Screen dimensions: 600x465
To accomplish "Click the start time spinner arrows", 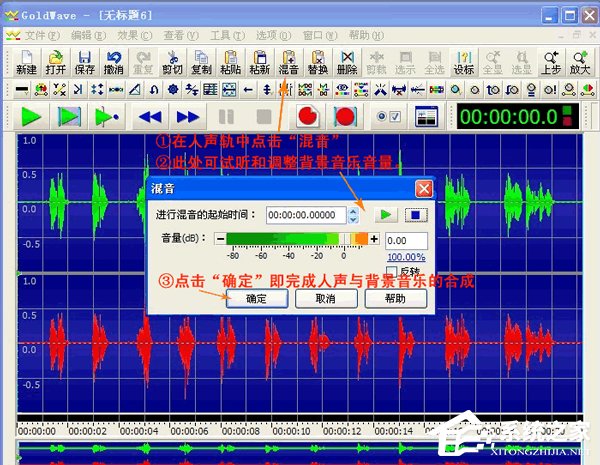I will point(353,214).
